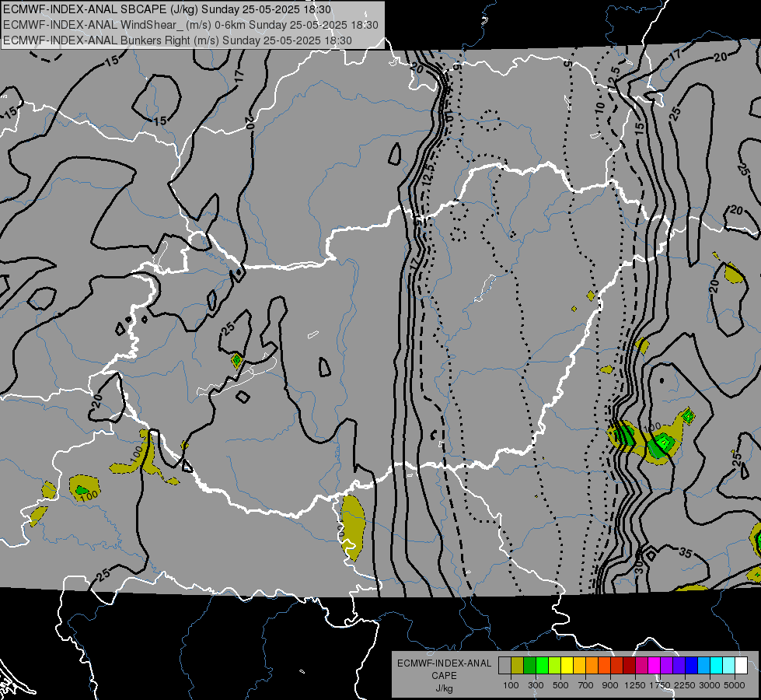The height and width of the screenshot is (700, 761).
Task: Click the J/kg unit label in legend
Action: (x=444, y=688)
